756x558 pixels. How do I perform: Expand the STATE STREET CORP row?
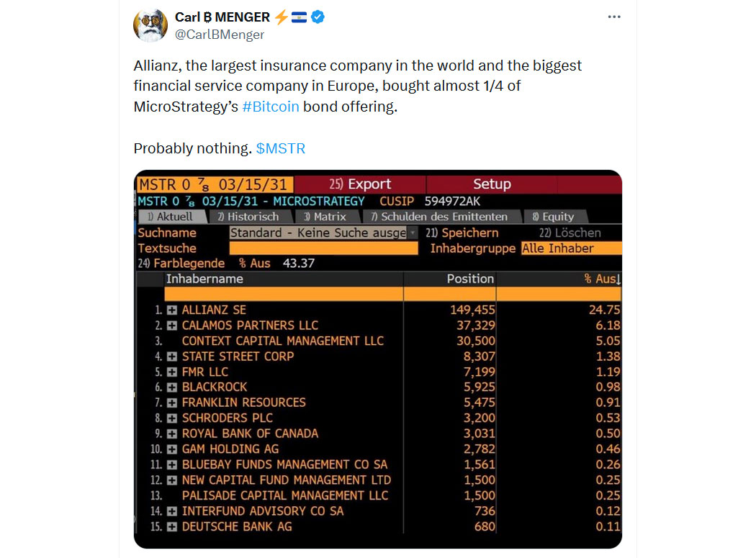click(171, 356)
